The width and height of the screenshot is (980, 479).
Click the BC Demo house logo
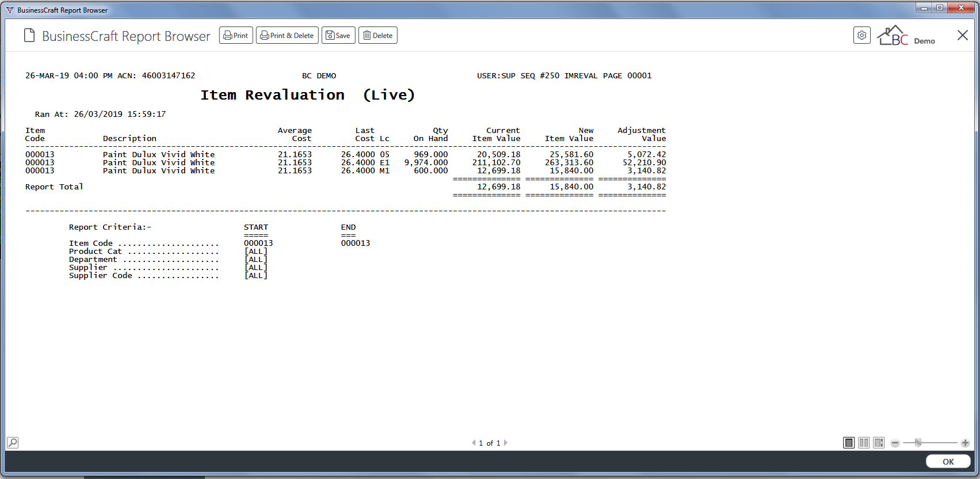906,36
